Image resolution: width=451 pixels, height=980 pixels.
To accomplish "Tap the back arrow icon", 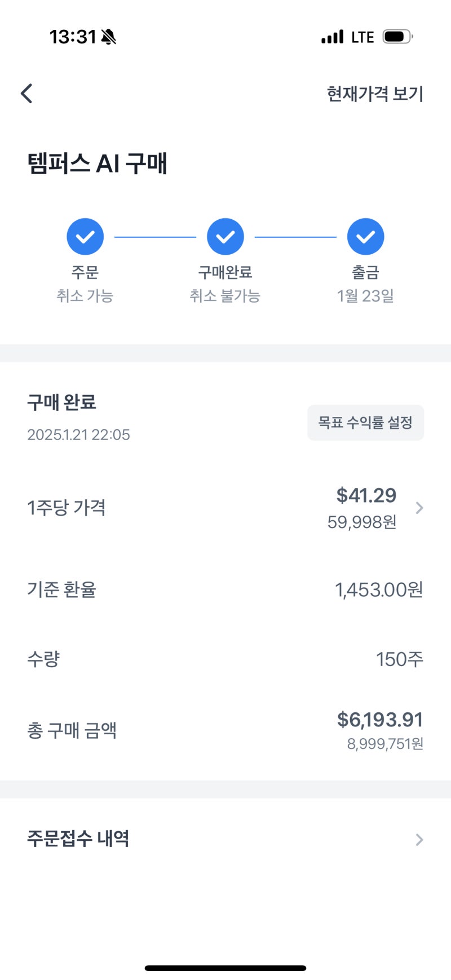I will [26, 94].
